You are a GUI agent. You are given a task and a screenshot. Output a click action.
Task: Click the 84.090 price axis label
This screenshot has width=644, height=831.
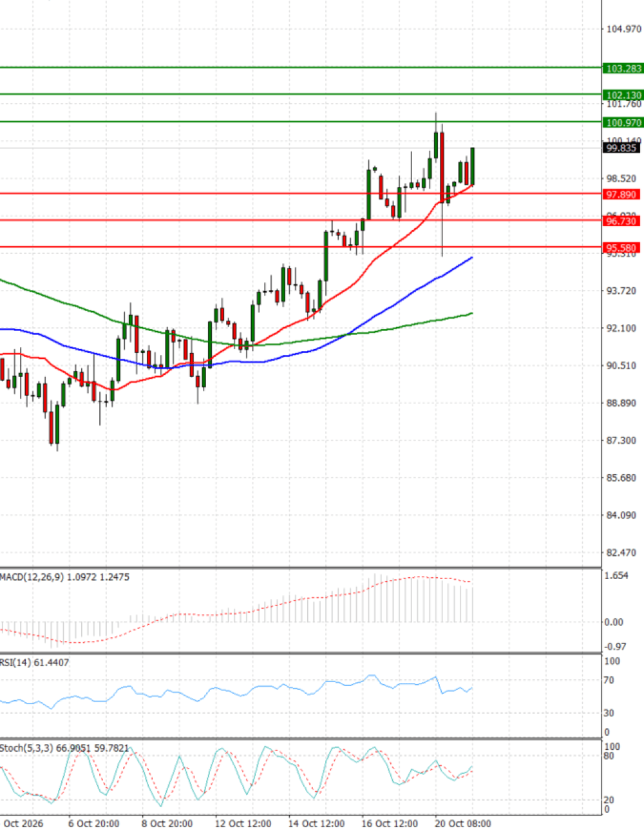[621, 515]
